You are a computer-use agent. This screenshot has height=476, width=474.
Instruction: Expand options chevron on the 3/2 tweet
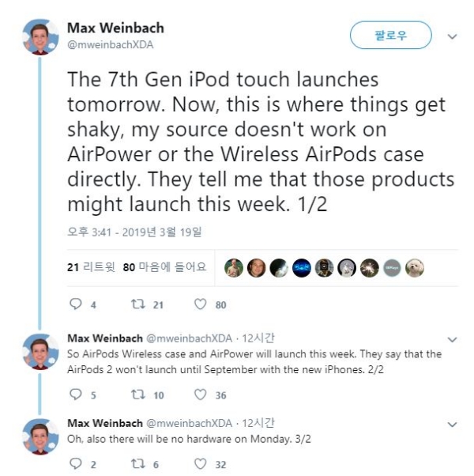tap(452, 425)
